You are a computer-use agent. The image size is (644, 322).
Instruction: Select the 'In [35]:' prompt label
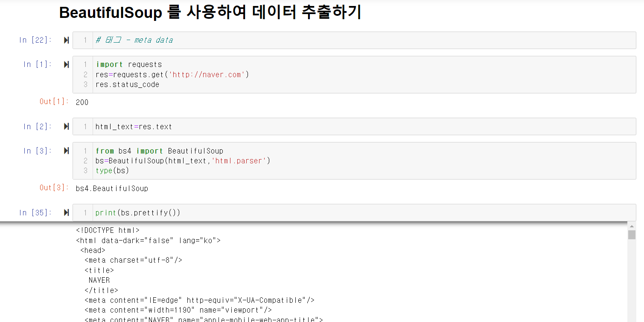tap(35, 213)
